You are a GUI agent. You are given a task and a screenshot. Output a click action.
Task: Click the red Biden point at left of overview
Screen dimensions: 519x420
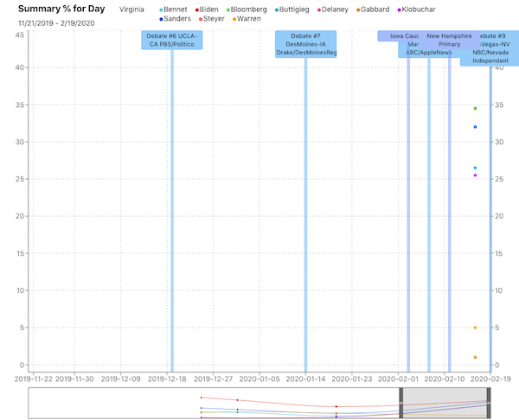point(202,398)
